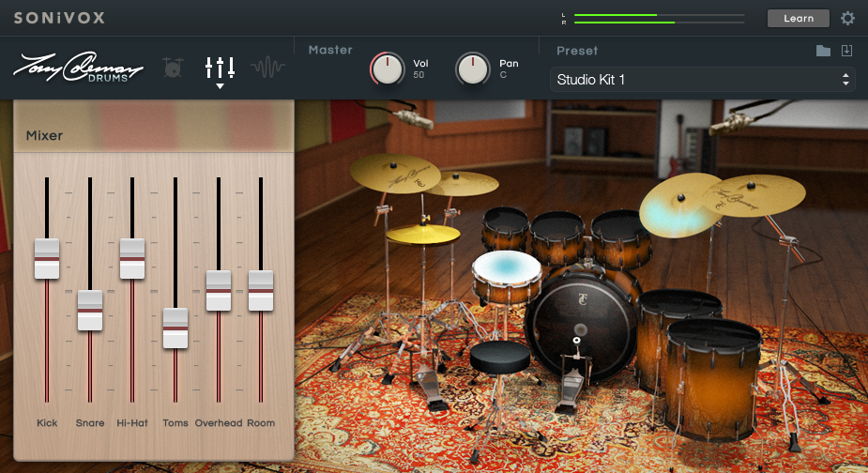Hit the left crash cymbal
This screenshot has height=473, width=868.
[x=395, y=173]
